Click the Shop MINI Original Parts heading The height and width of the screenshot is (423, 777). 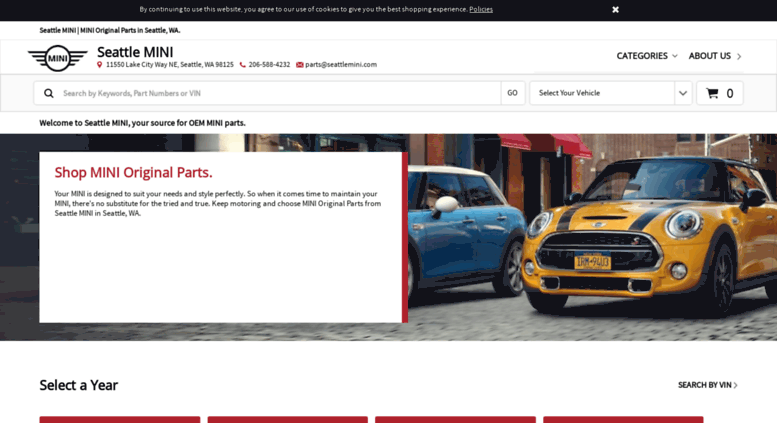point(133,172)
